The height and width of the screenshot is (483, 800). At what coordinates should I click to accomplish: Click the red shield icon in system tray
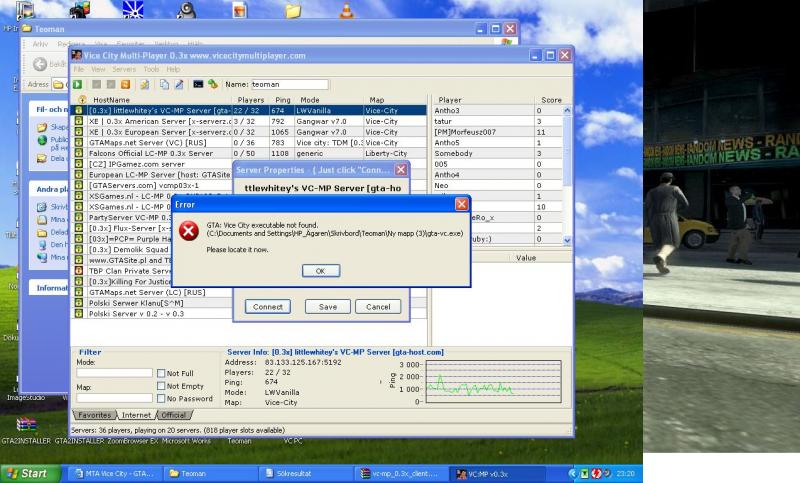[595, 473]
